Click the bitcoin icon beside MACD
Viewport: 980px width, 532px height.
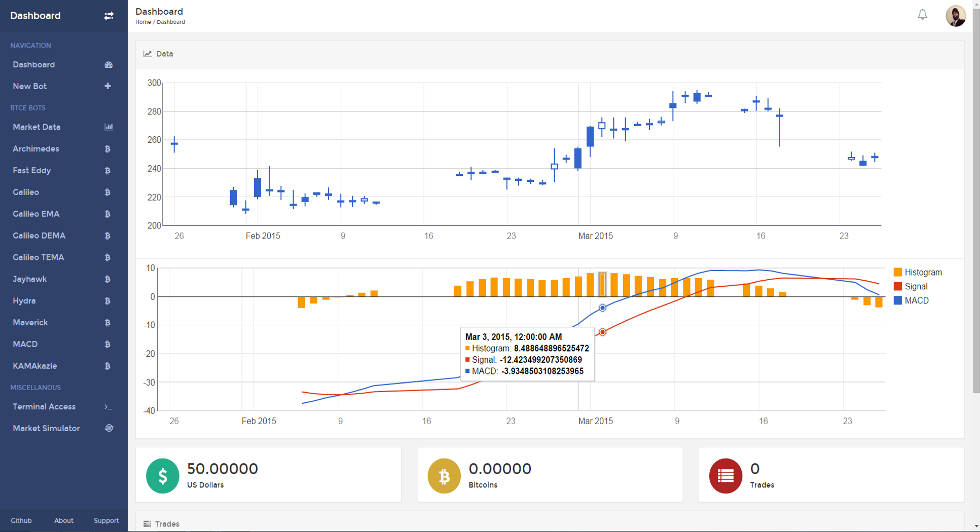[107, 345]
